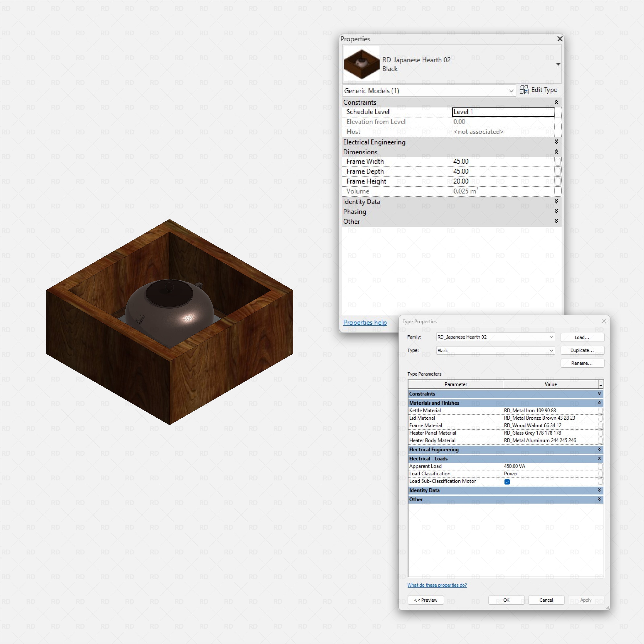This screenshot has width=644, height=644.
Task: Click Heater Panel Material value RD_Glass Grey
Action: [x=550, y=433]
